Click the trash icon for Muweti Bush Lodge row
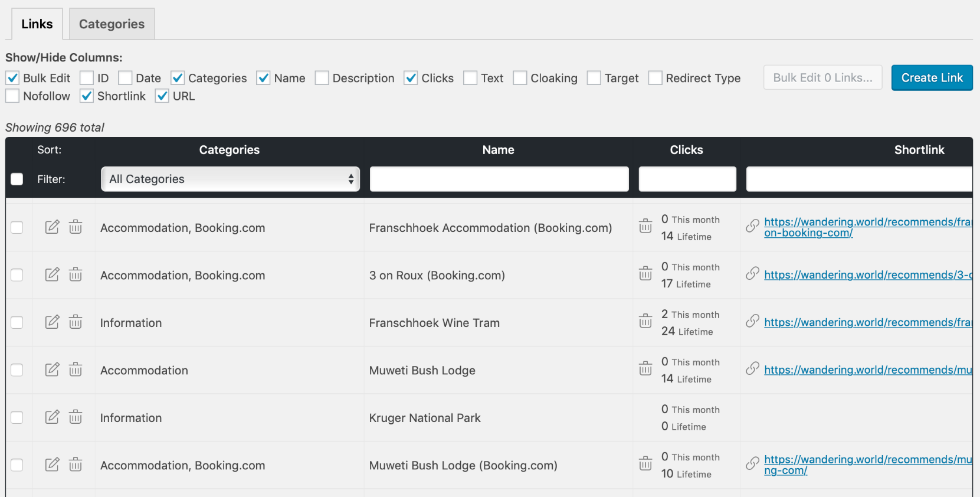 click(x=76, y=370)
